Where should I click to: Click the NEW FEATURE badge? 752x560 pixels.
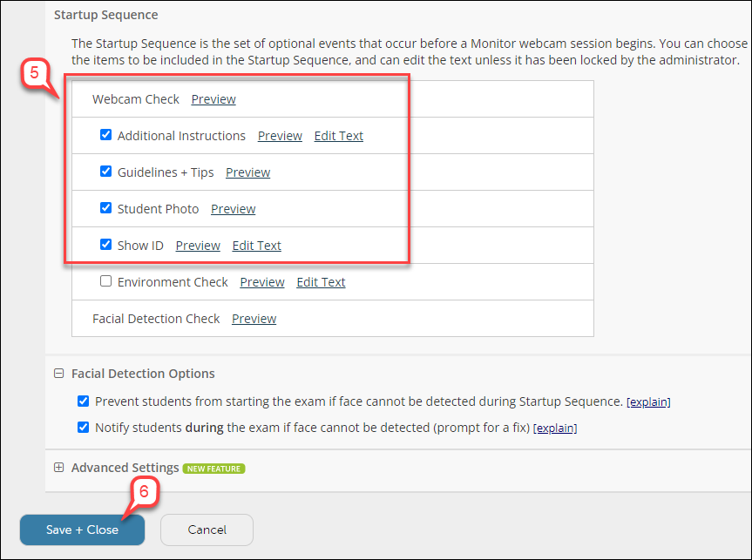(213, 469)
